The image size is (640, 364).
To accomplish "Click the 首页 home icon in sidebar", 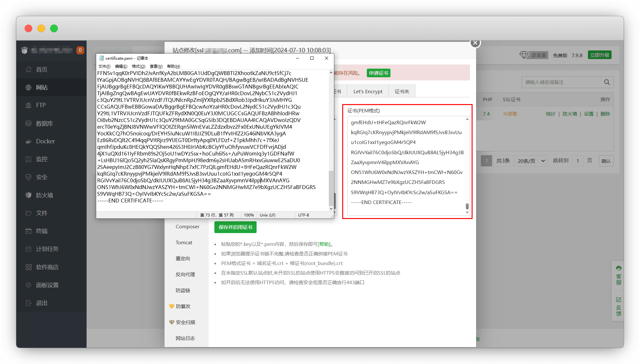I will (29, 69).
